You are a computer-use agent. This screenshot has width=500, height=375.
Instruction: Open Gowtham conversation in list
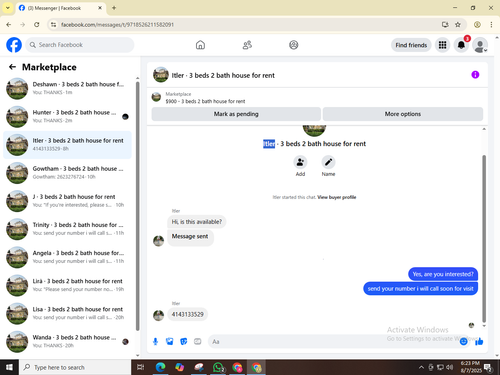(x=68, y=173)
